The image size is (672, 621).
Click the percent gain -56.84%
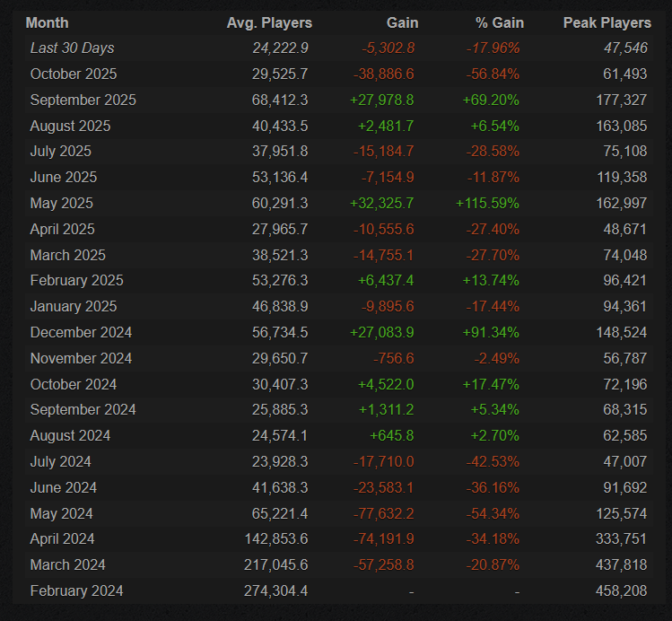click(x=493, y=74)
